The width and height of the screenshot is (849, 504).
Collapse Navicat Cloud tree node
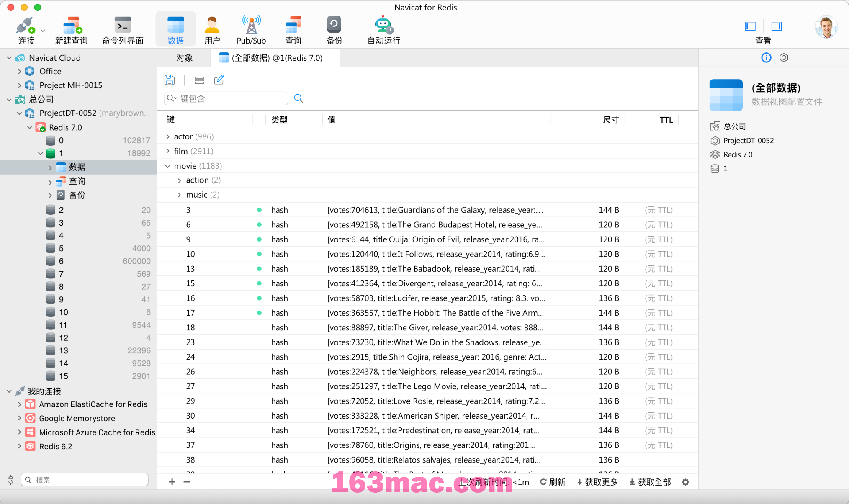point(9,58)
